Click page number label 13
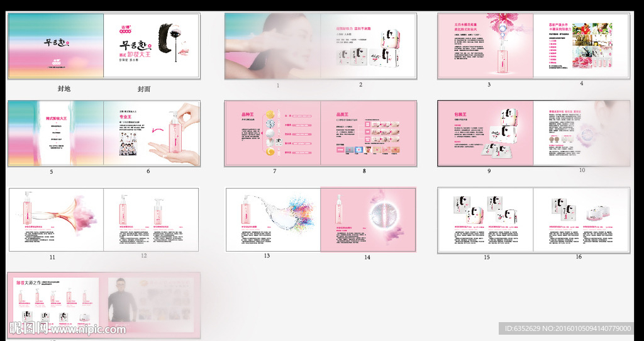Image resolution: width=644 pixels, height=341 pixels. click(x=267, y=256)
